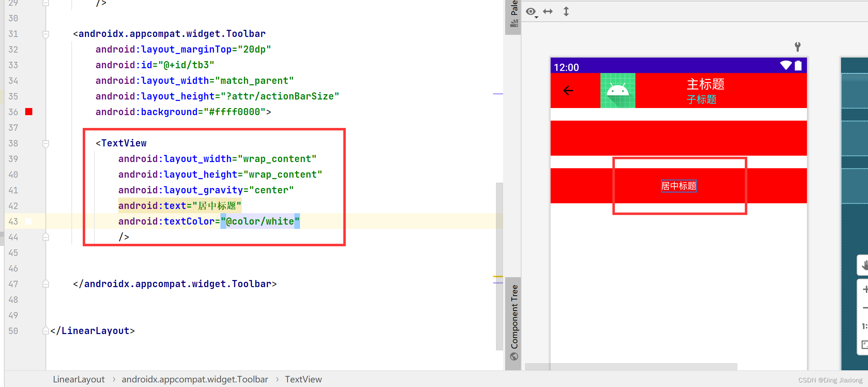
Task: Open the View Options eye dropdown
Action: (x=531, y=12)
